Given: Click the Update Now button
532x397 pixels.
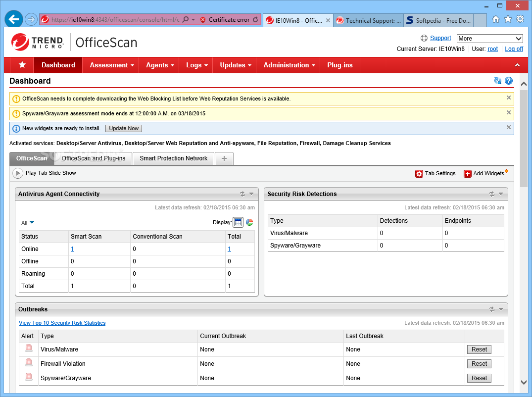Looking at the screenshot, I should [124, 128].
